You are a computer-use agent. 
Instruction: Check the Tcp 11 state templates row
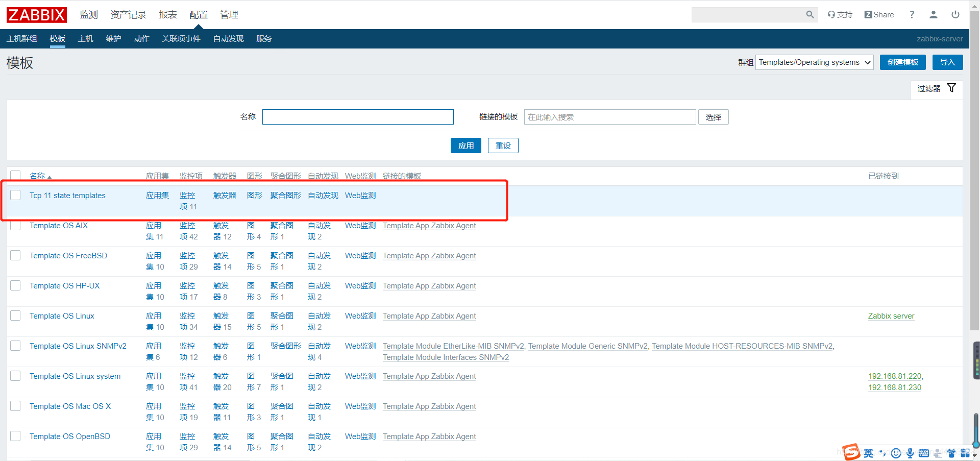[15, 195]
